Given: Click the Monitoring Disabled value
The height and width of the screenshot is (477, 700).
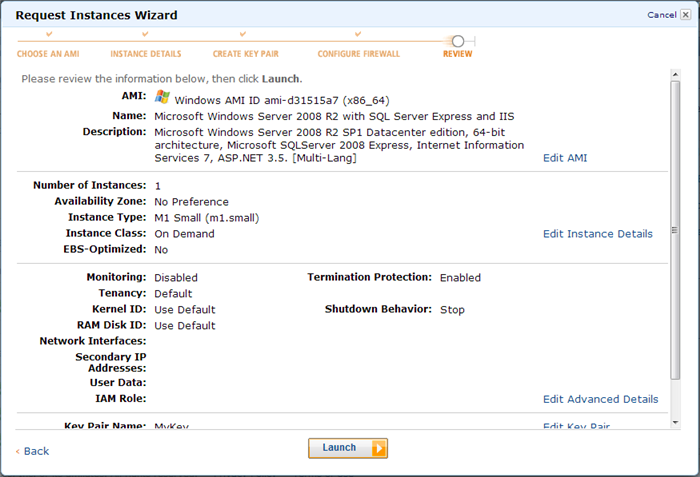Looking at the screenshot, I should tap(176, 278).
